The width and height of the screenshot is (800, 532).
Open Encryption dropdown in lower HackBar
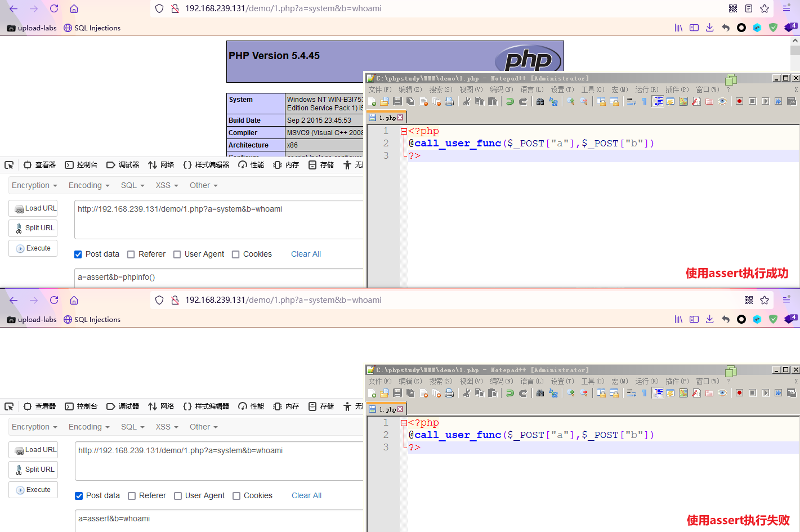[x=34, y=427]
